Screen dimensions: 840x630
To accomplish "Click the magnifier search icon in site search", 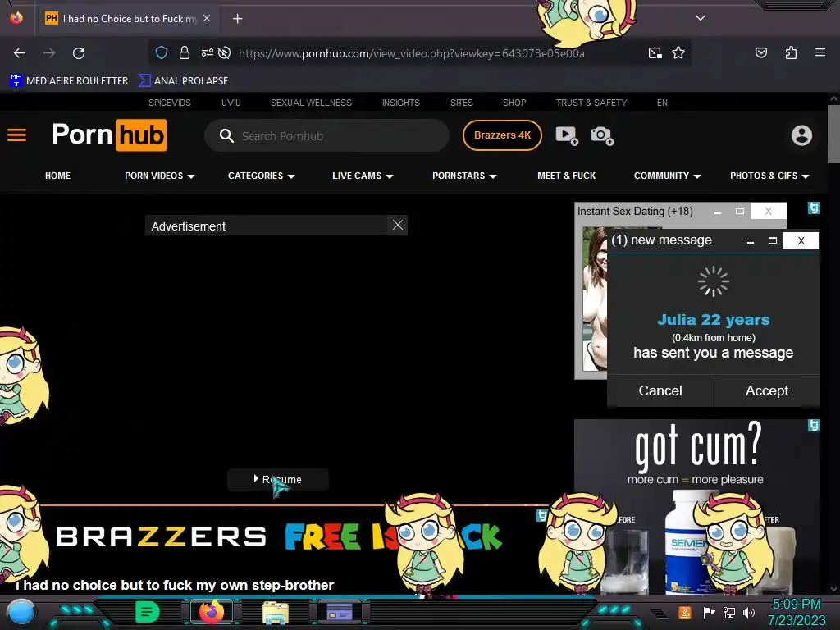I will pyautogui.click(x=226, y=135).
